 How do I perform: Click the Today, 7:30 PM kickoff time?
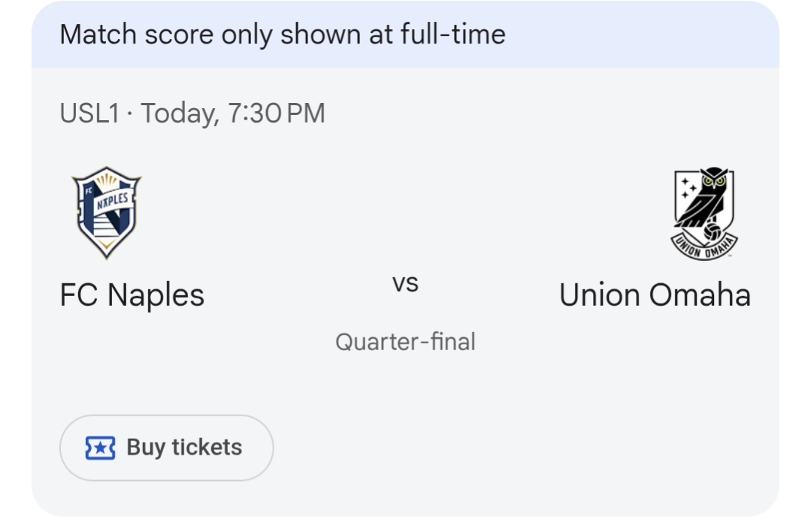(x=233, y=113)
